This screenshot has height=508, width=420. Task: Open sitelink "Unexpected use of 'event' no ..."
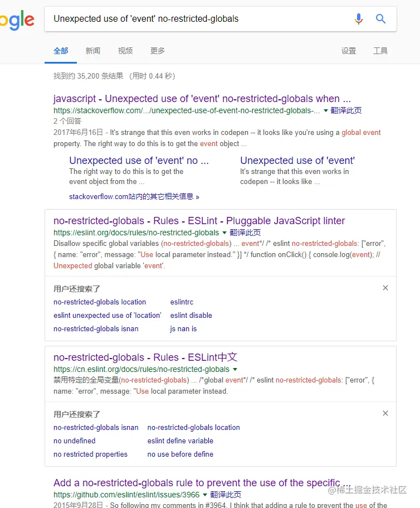139,161
